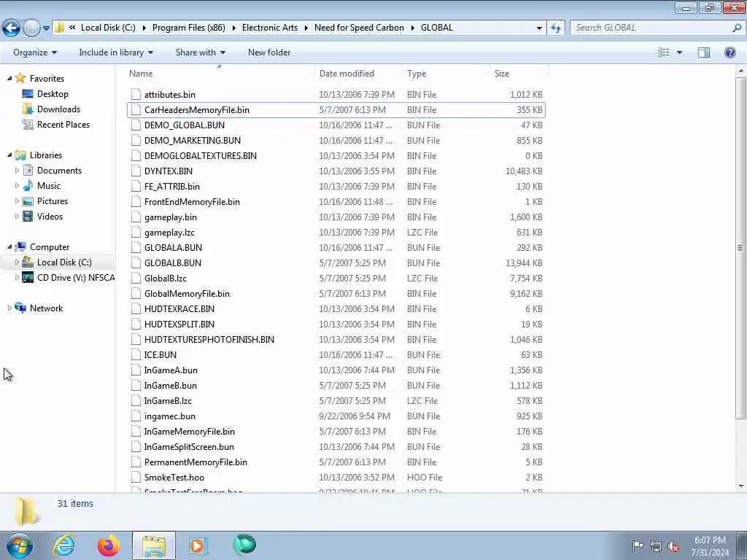The width and height of the screenshot is (747, 560).
Task: Click the scrollbar down arrow
Action: (x=740, y=486)
